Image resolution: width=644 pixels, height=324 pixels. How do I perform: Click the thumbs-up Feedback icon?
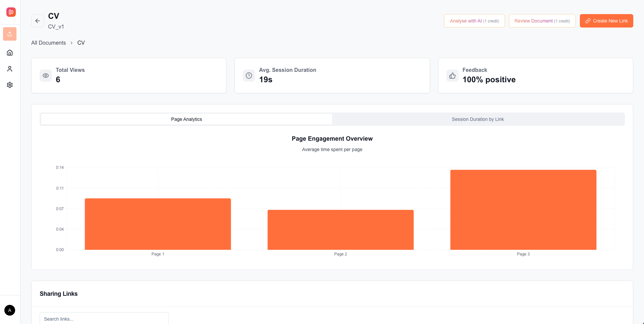click(x=453, y=76)
